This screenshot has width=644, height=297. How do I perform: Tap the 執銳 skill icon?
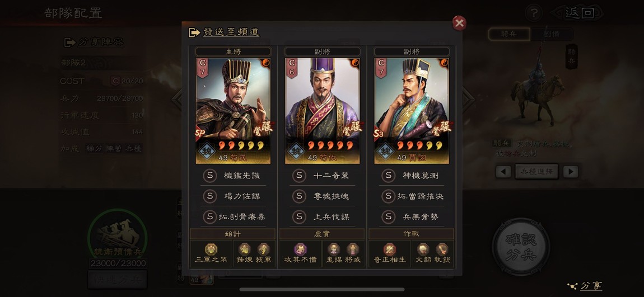click(x=442, y=249)
